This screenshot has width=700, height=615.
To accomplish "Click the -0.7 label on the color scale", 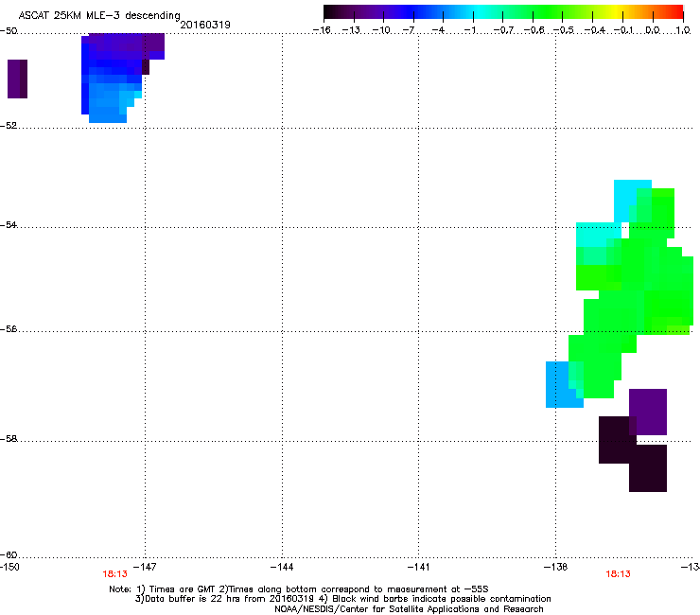I will pyautogui.click(x=503, y=30).
